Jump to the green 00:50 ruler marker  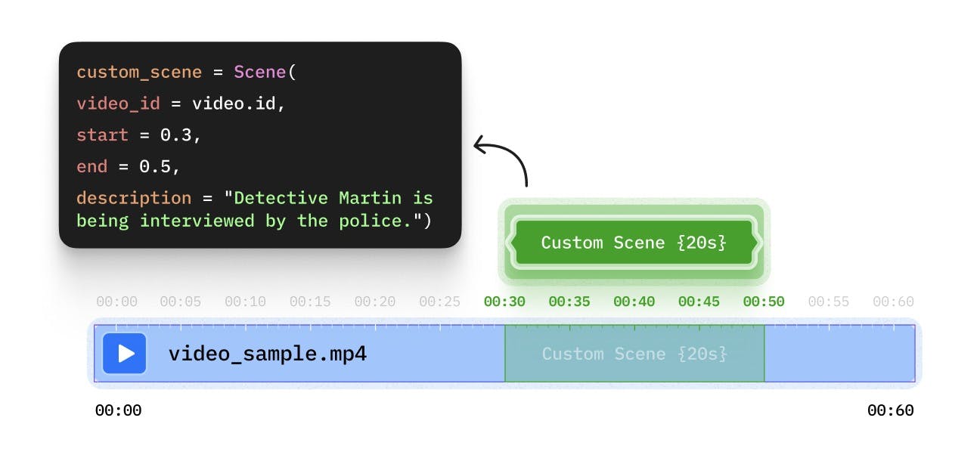[764, 302]
